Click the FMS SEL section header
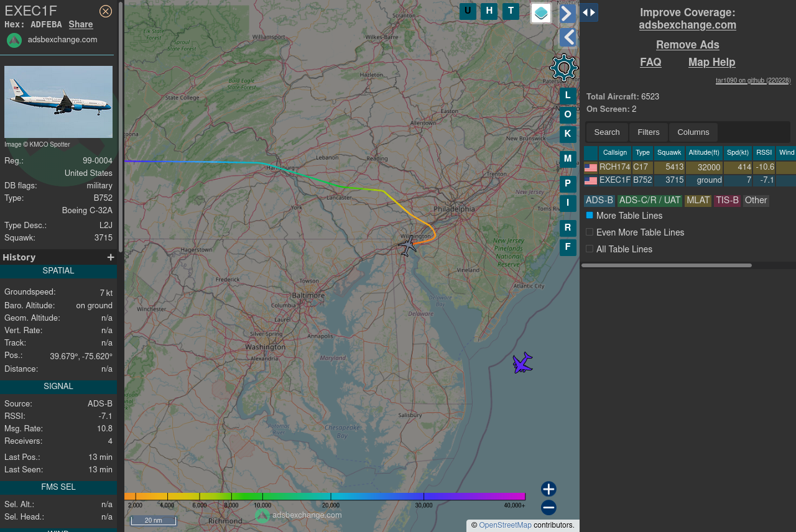Viewport: 796px width, 532px height. click(58, 487)
